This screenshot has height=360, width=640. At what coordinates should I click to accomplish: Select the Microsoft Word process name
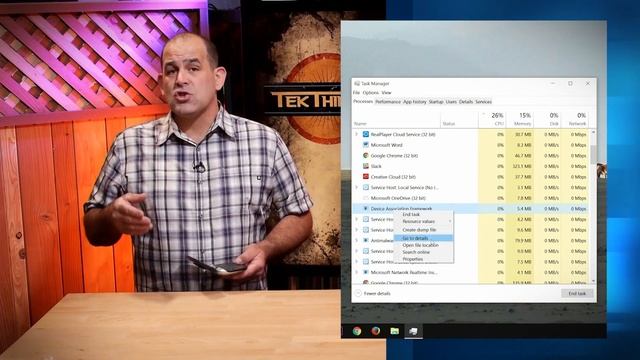[x=387, y=145]
